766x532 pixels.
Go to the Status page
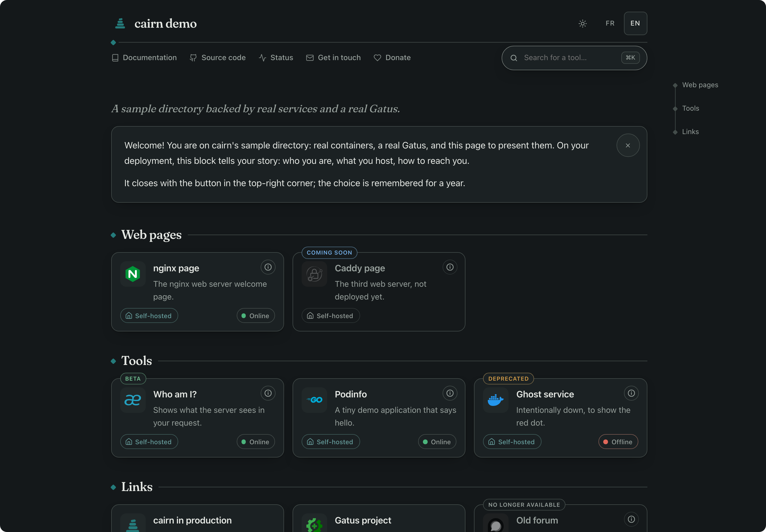pyautogui.click(x=276, y=58)
